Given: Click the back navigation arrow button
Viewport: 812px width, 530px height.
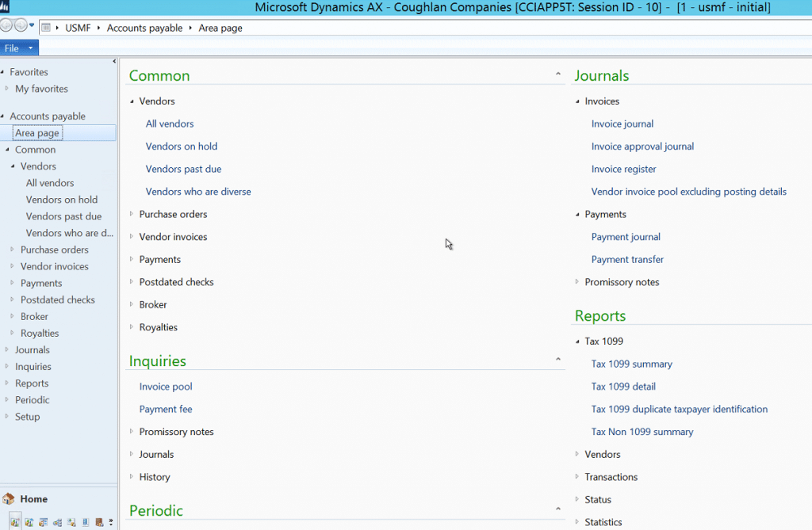Looking at the screenshot, I should [6, 25].
